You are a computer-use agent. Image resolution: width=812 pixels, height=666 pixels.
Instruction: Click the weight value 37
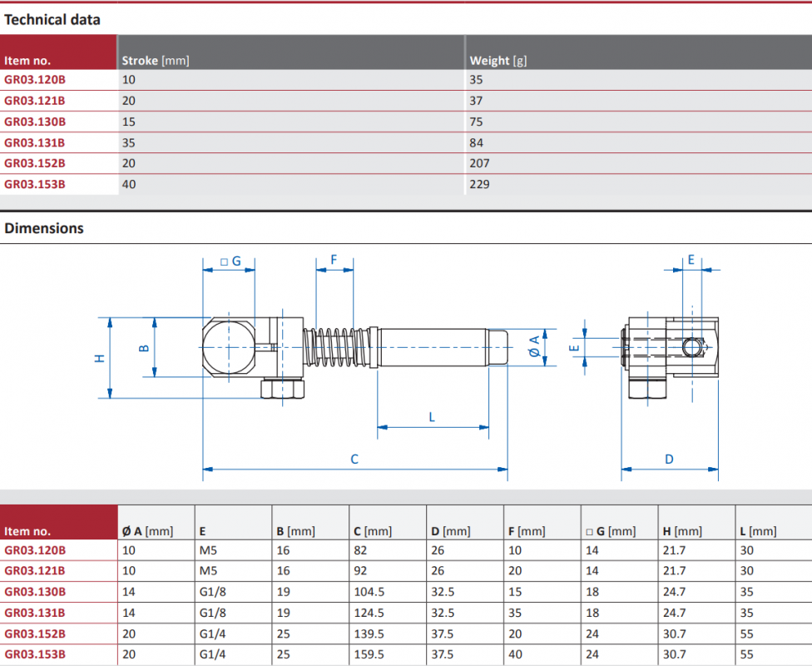(476, 101)
